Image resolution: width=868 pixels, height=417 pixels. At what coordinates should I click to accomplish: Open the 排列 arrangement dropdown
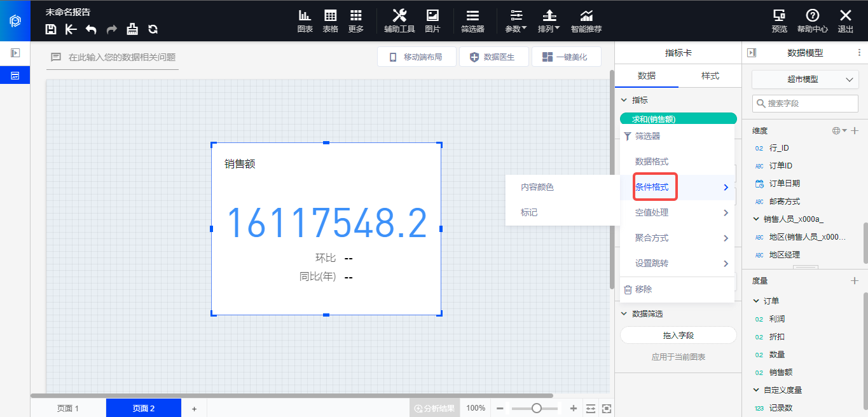549,21
